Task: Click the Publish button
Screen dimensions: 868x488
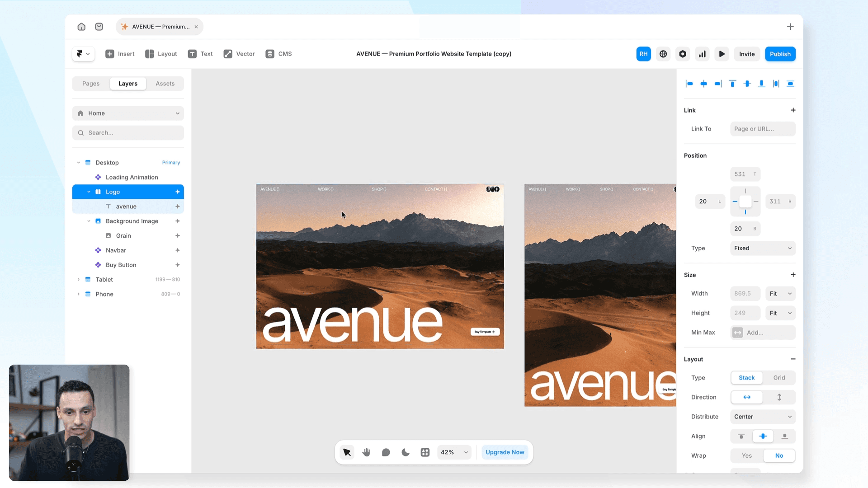Action: pos(780,54)
